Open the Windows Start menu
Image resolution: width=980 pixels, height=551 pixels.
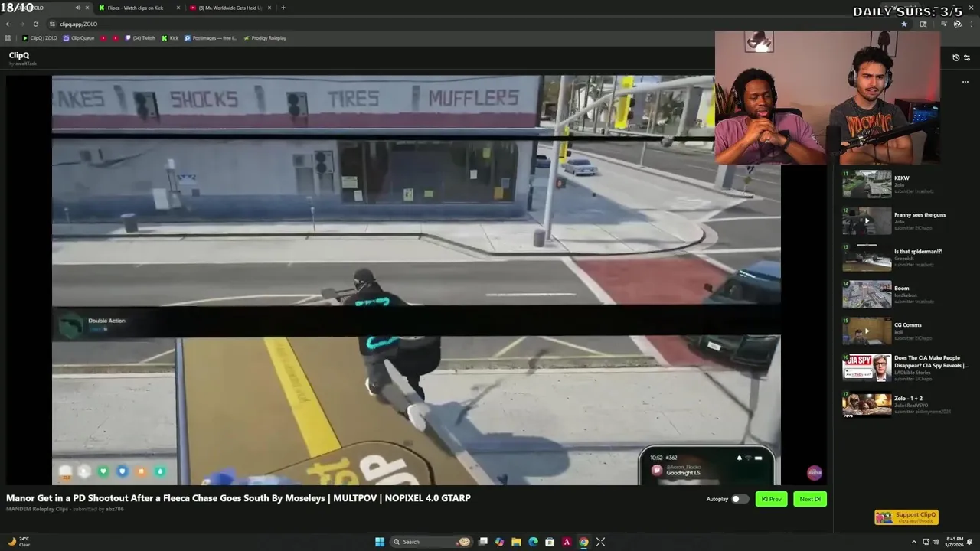[380, 542]
